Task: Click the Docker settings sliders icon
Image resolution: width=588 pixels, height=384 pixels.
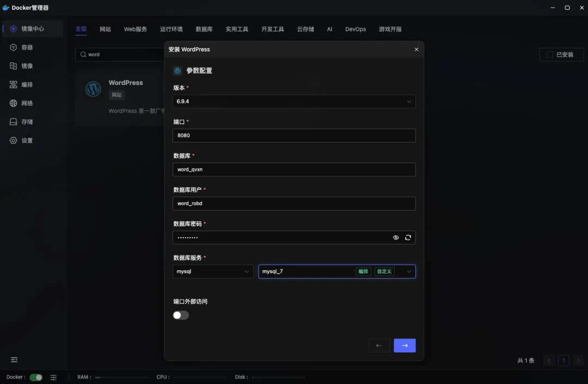Action: 53,377
